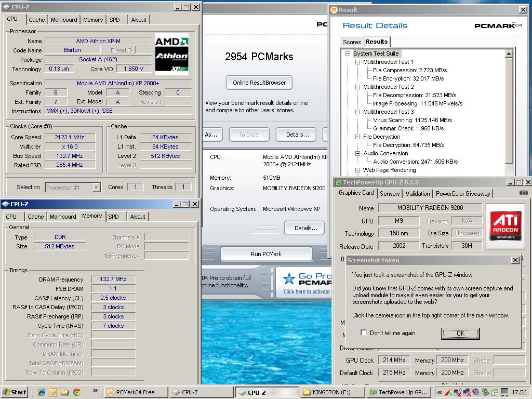Open Internet Explorer from quick launch
Screen dimensions: 532x399
[42, 392]
